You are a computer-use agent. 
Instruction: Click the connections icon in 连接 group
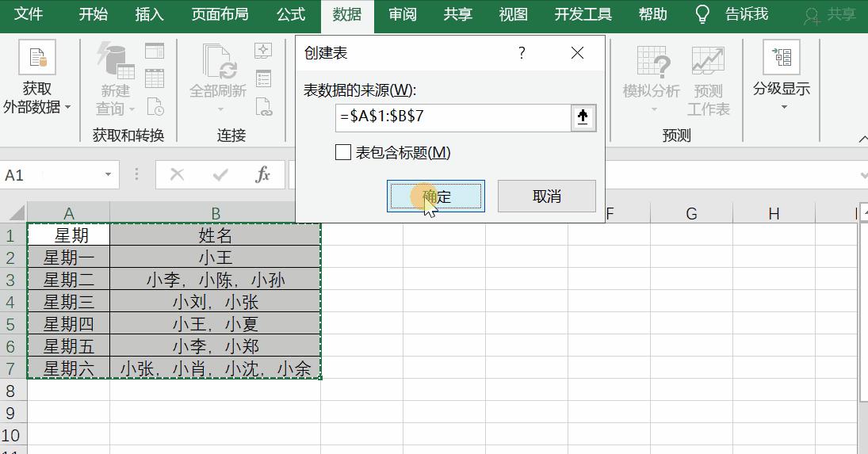pos(263,51)
